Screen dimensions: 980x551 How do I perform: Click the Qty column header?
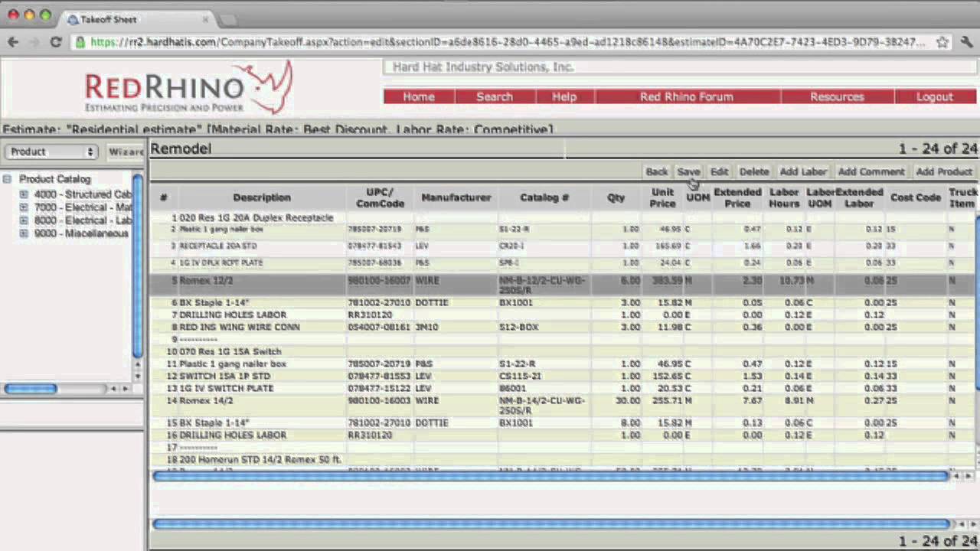pos(616,197)
